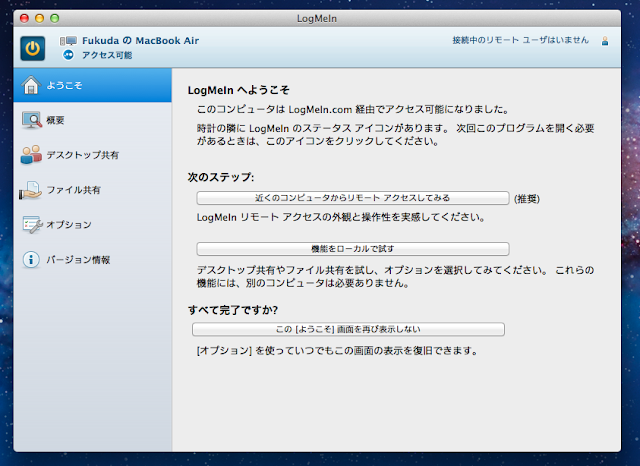
Task: Click the すべて完了ですか? heading
Action: click(233, 310)
